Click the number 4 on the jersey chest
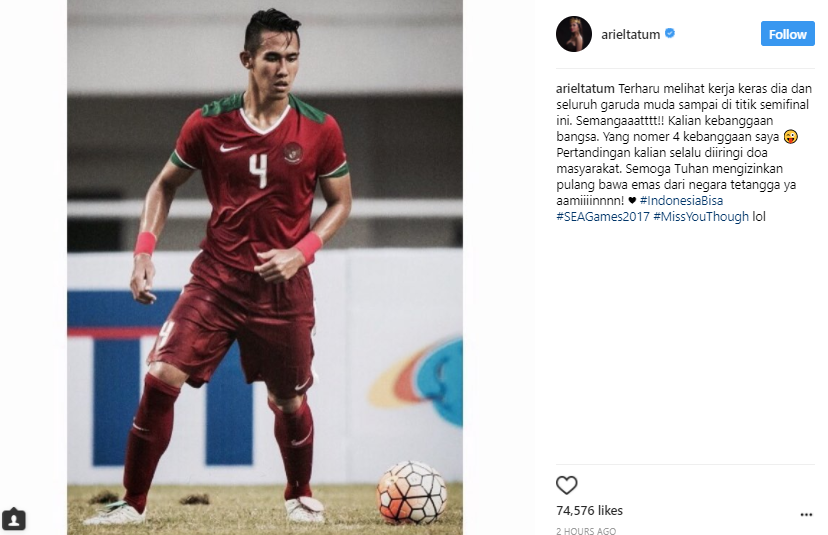The height and width of the screenshot is (535, 828). point(258,171)
